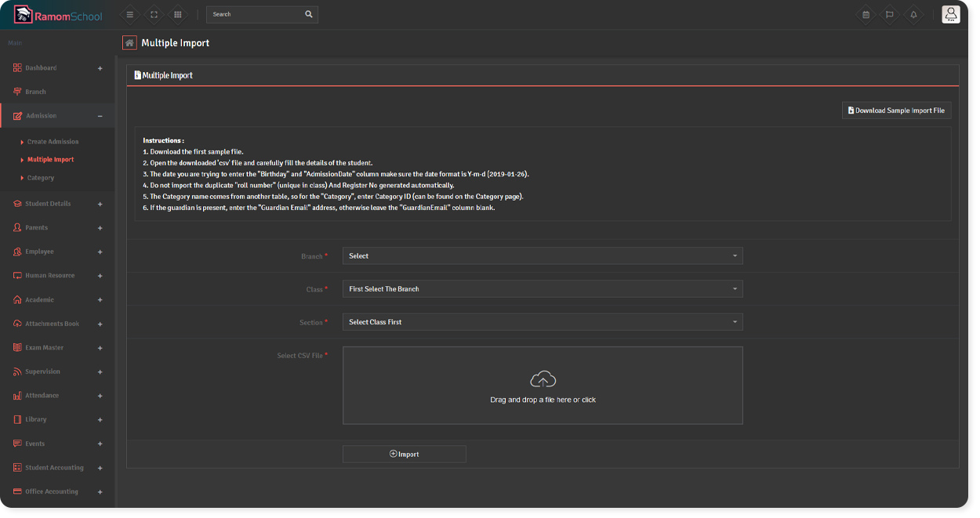This screenshot has height=518, width=980.
Task: Open notifications bell icon
Action: [x=913, y=14]
